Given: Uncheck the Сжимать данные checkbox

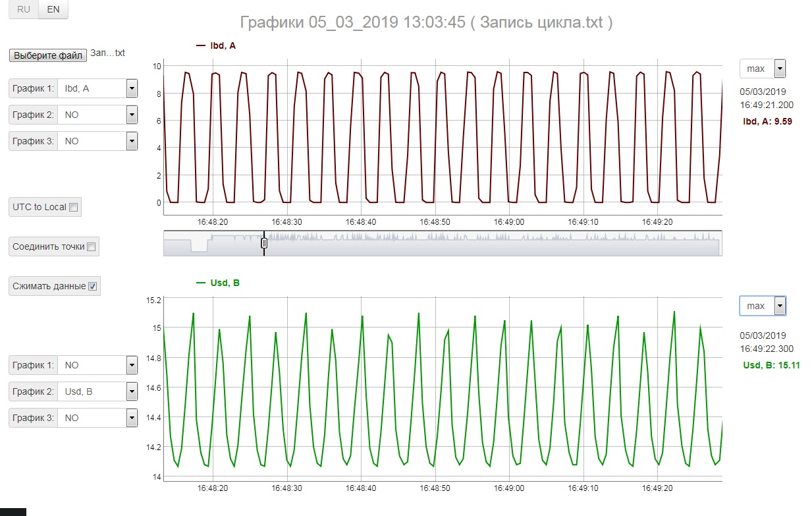Looking at the screenshot, I should 93,286.
